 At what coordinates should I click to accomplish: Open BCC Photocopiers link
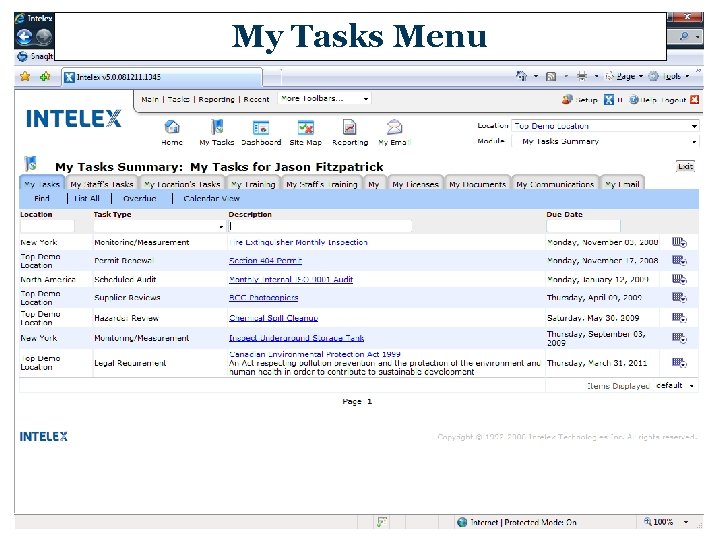[x=264, y=297]
